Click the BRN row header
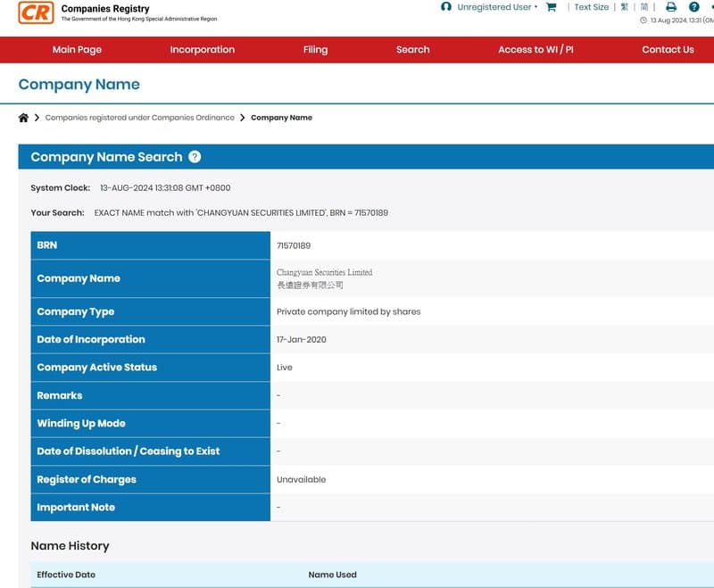Viewport: 714px width, 588px height. click(150, 245)
